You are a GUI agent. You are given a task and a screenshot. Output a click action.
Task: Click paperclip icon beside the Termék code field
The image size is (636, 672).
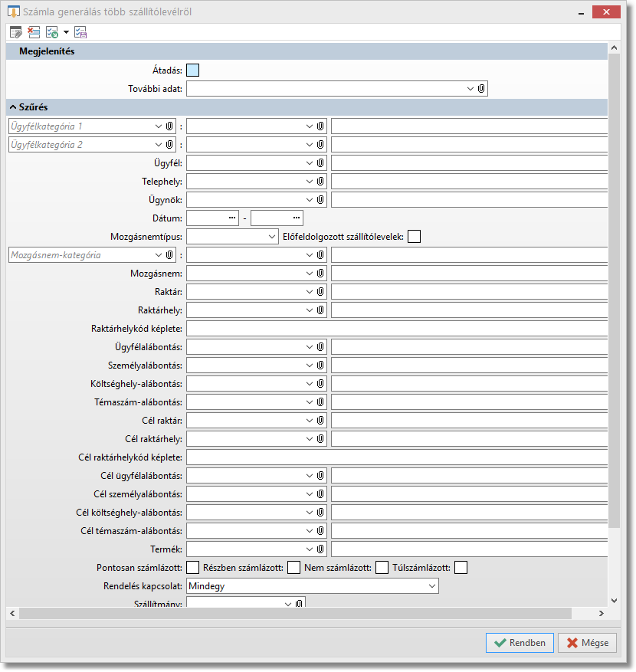coord(320,549)
